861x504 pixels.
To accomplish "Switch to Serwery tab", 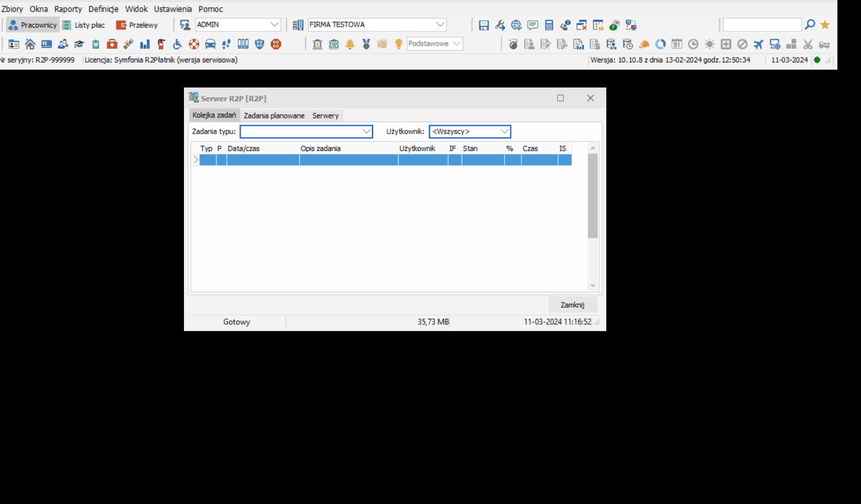I will tap(325, 116).
